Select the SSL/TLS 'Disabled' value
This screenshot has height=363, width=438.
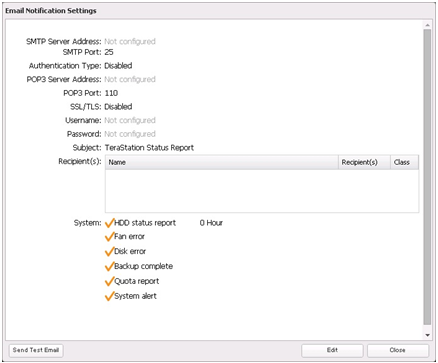tap(118, 107)
